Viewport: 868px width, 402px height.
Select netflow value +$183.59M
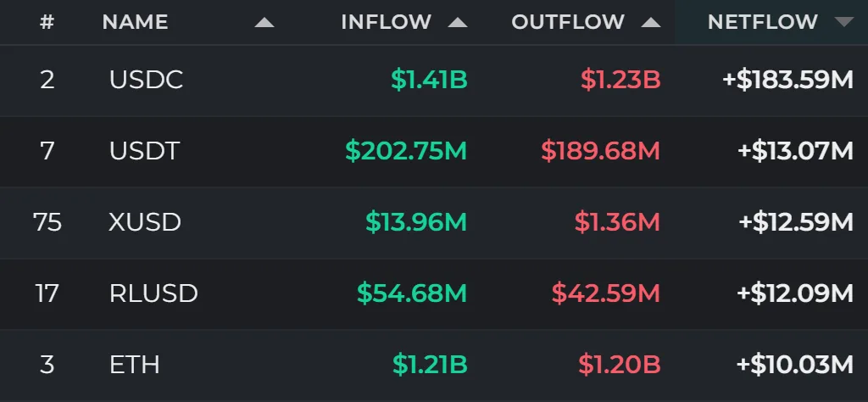787,80
